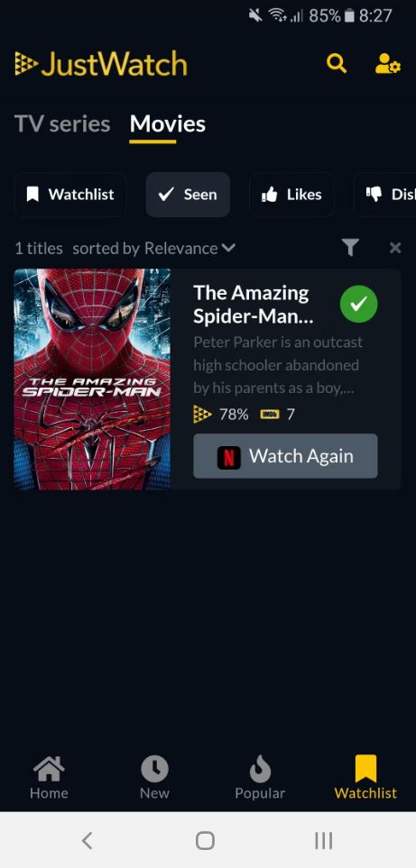Open the Watchlist bookmark in bottom bar
The width and height of the screenshot is (416, 868).
click(365, 777)
